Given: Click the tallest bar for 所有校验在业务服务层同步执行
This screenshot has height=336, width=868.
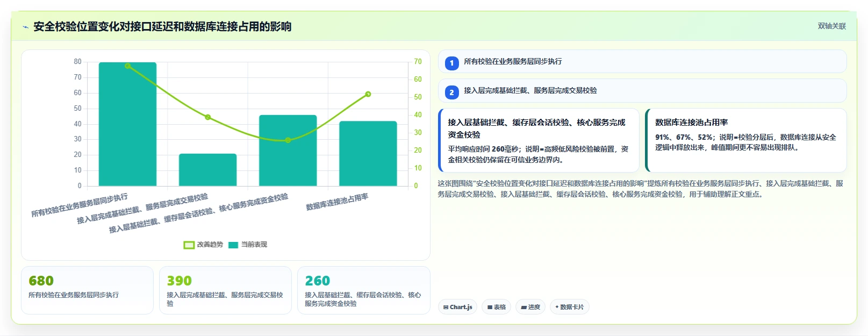Looking at the screenshot, I should 127,124.
